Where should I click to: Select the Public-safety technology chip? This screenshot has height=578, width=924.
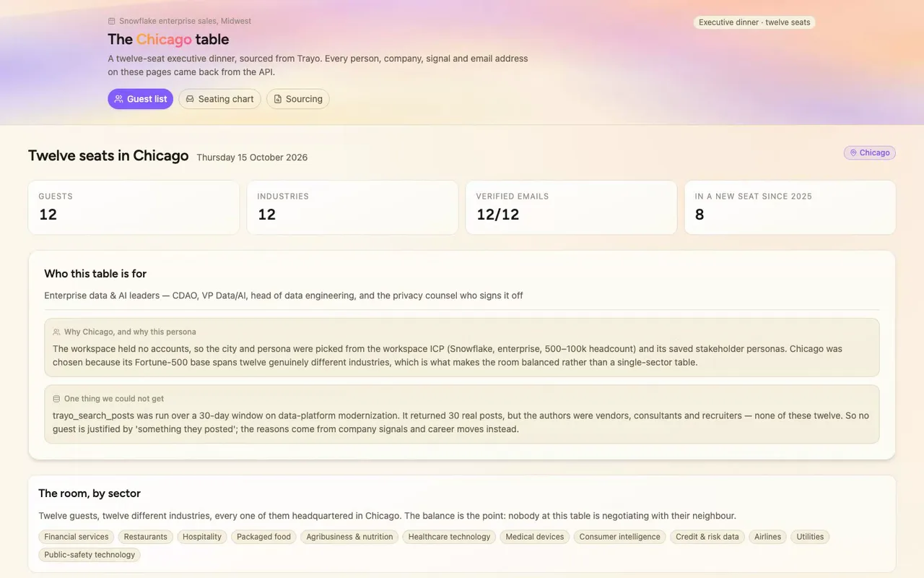coord(90,555)
